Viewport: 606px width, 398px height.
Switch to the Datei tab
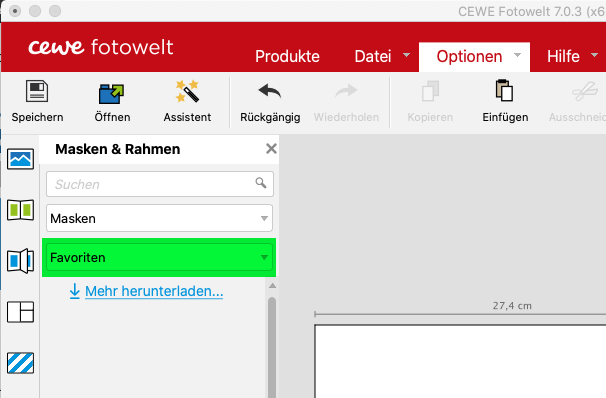pos(373,56)
